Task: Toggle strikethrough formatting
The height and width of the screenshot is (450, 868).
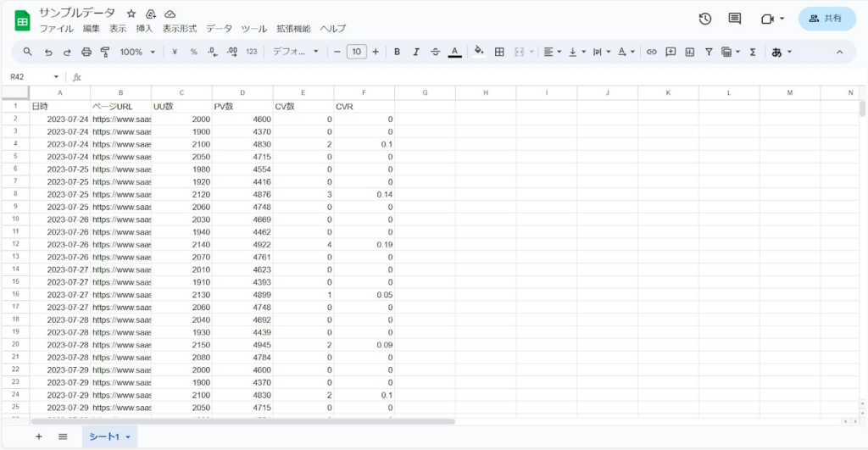Action: pos(435,52)
